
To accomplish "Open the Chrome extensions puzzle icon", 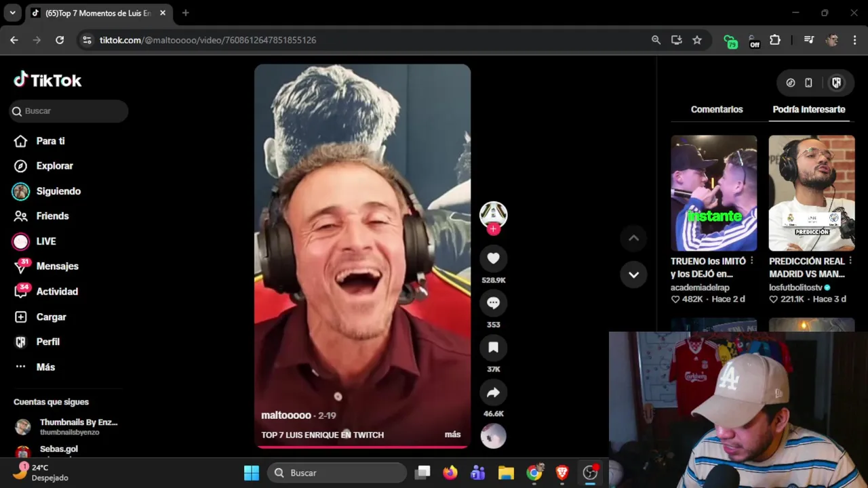I will pos(775,40).
